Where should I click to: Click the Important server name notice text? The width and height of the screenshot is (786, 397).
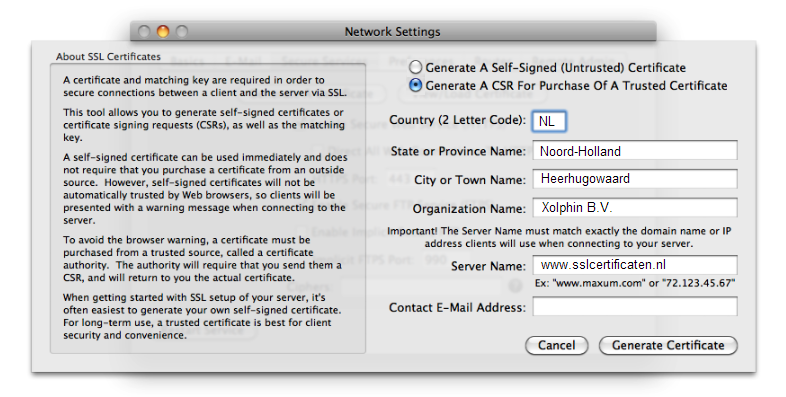pyautogui.click(x=559, y=238)
